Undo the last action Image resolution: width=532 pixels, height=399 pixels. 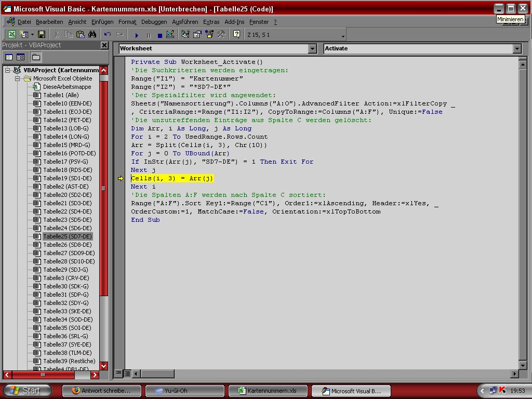pyautogui.click(x=108, y=34)
